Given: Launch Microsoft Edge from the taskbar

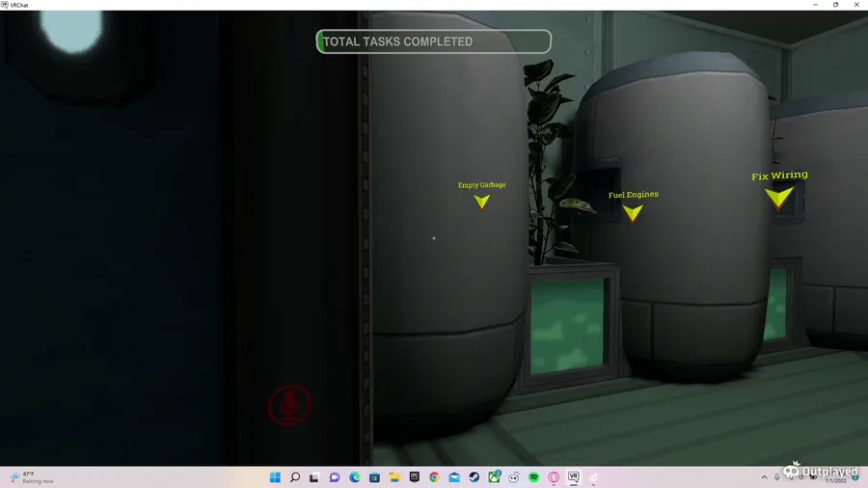Looking at the screenshot, I should coord(354,477).
